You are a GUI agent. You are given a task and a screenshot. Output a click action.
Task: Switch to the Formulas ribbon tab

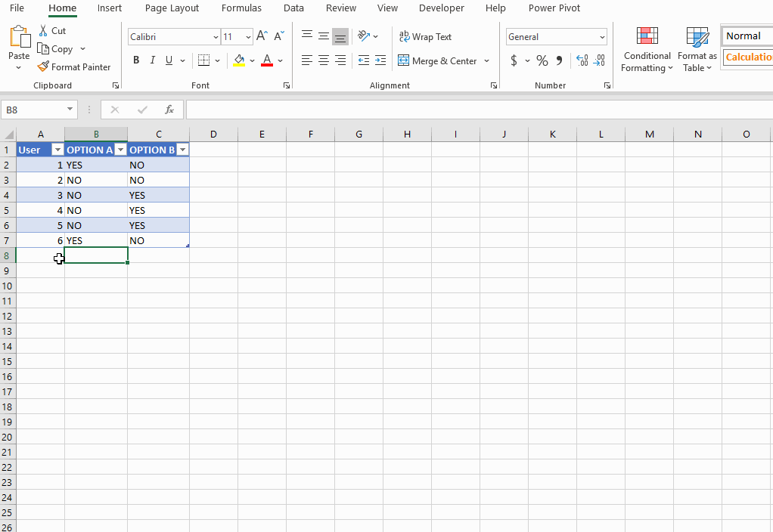point(241,8)
